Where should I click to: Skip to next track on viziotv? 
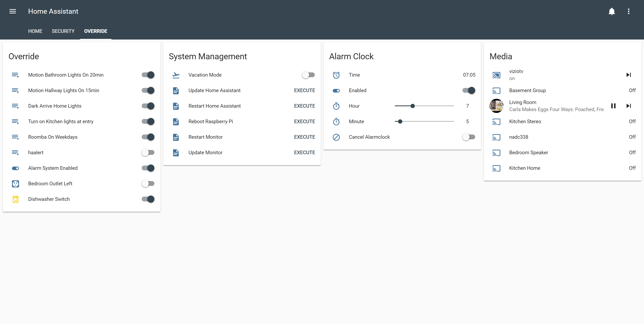[x=629, y=75]
